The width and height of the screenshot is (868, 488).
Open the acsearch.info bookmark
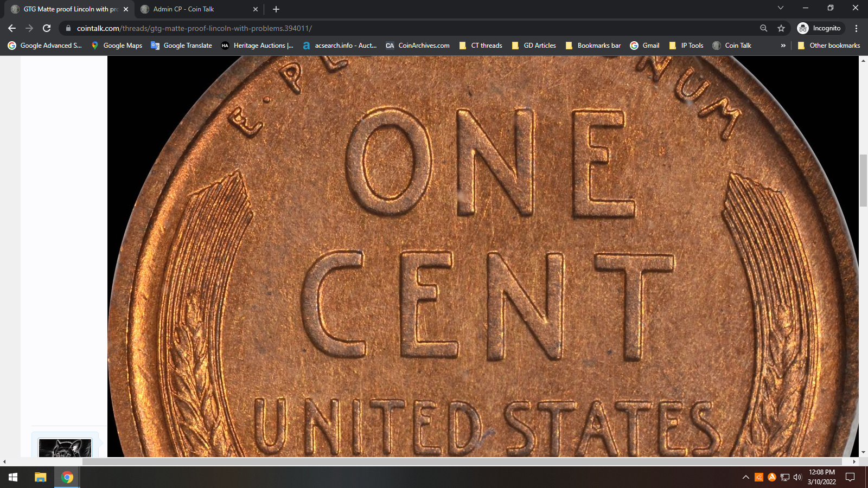[x=340, y=46]
